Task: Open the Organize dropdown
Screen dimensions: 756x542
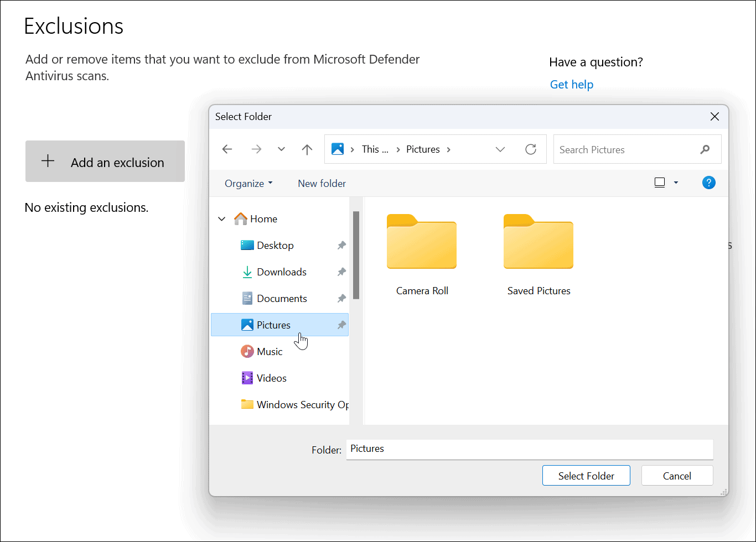Action: [248, 183]
